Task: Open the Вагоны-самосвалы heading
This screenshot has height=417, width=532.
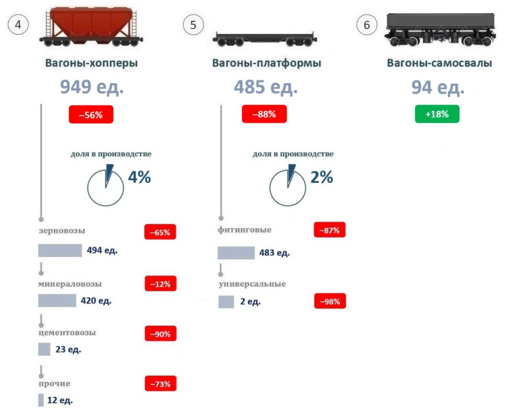Action: (440, 63)
